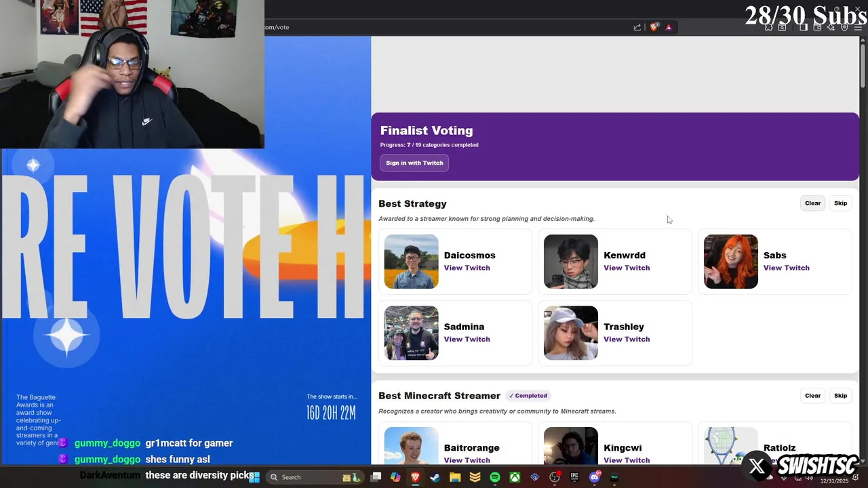
Task: Open Spotify from the taskbar
Action: pos(495,477)
